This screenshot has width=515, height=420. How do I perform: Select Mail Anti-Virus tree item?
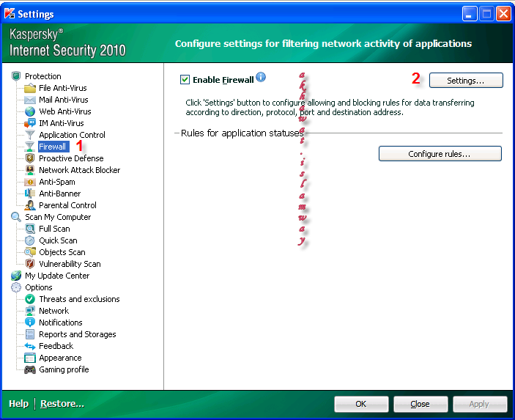point(64,100)
